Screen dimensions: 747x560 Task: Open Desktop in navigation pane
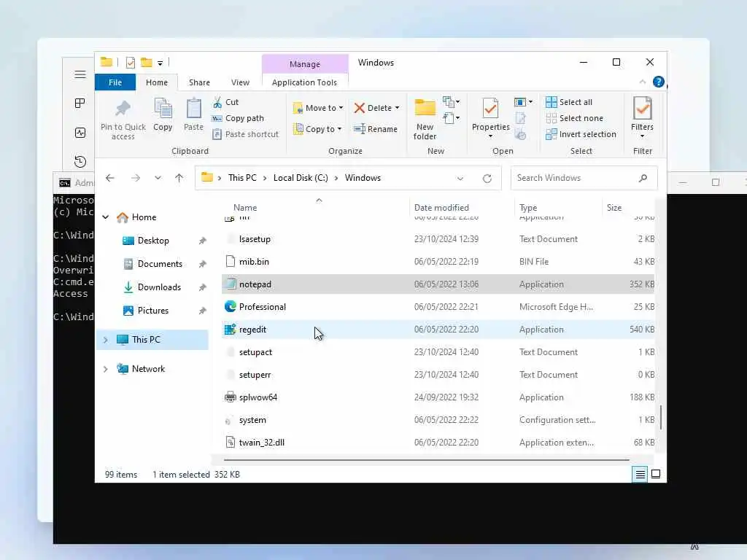pos(153,241)
